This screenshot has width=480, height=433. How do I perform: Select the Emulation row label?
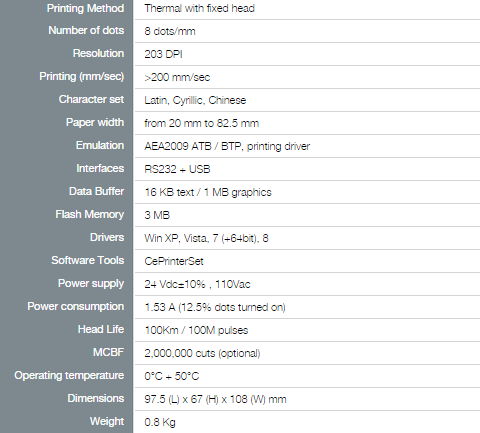100,145
